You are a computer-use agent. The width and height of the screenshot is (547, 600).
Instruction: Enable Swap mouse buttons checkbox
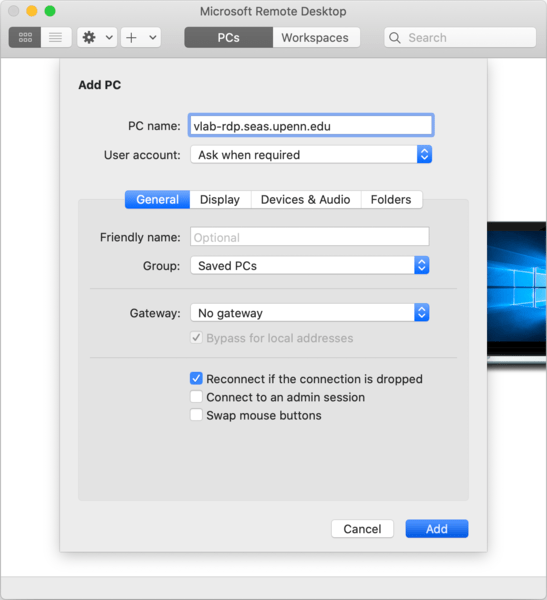[x=196, y=415]
